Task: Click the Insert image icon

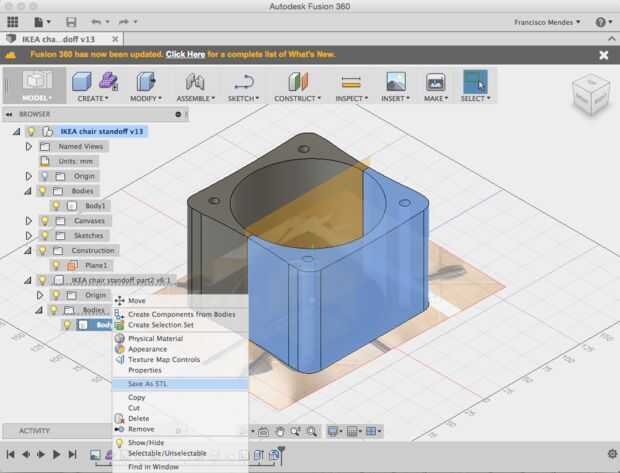Action: coord(396,82)
